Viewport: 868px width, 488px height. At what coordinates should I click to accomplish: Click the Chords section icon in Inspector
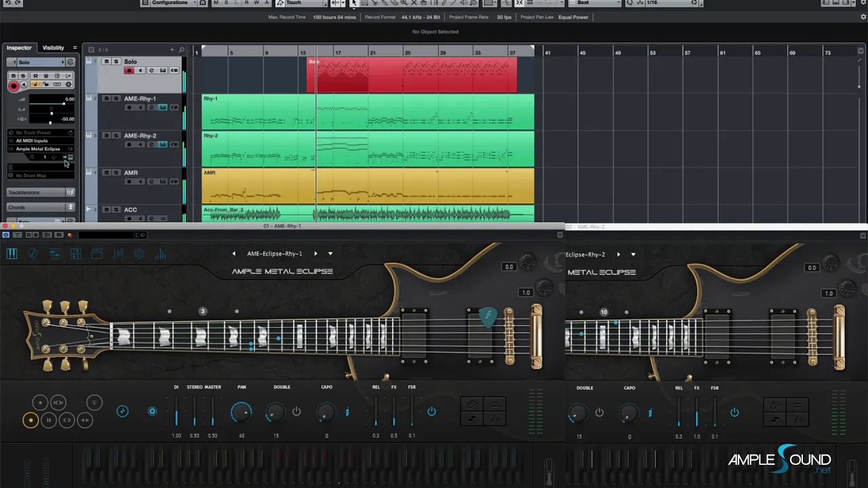(70, 207)
